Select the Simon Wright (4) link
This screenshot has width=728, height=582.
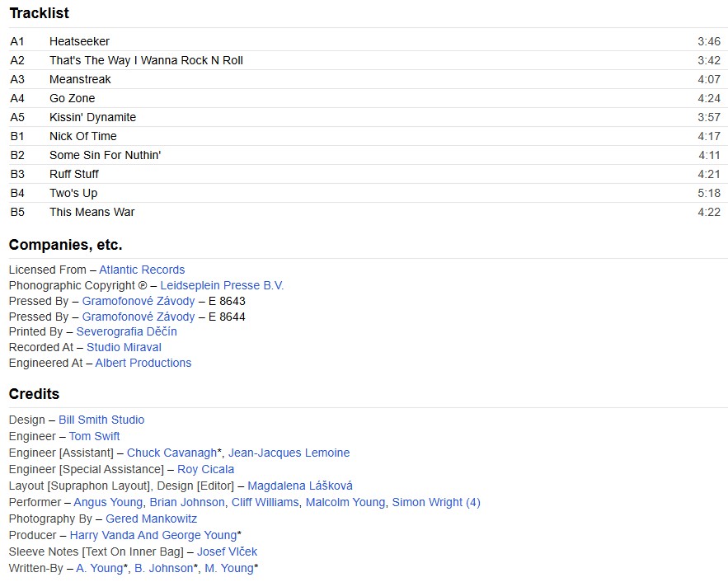[x=435, y=502]
